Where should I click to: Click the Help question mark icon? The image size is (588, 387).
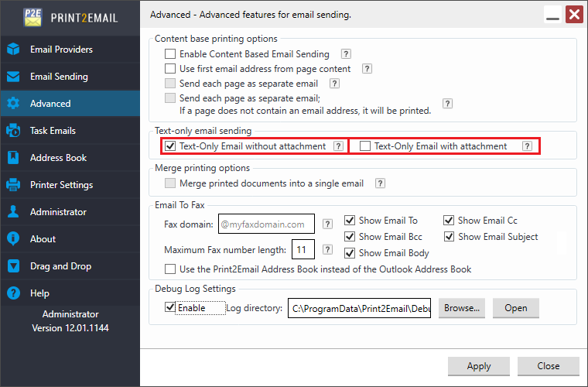(13, 293)
